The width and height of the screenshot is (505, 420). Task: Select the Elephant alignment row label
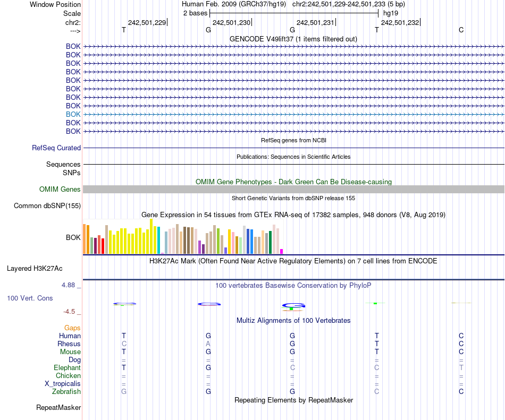67,367
